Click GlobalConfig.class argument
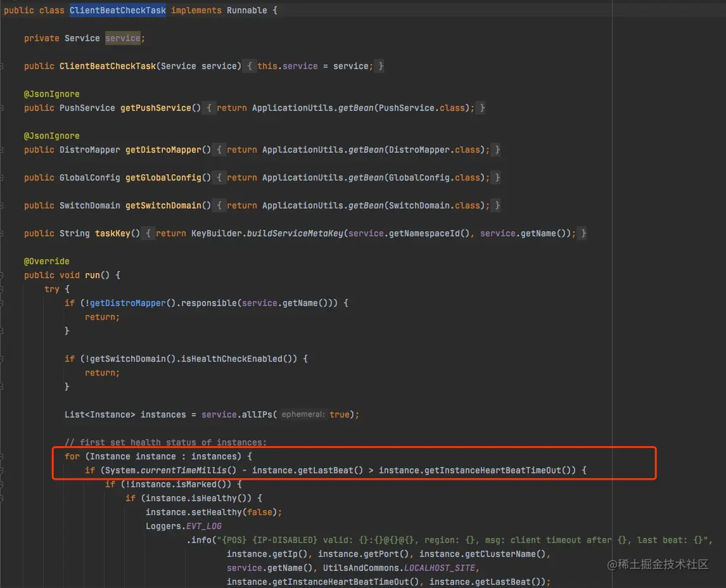This screenshot has width=726, height=588. 434,178
